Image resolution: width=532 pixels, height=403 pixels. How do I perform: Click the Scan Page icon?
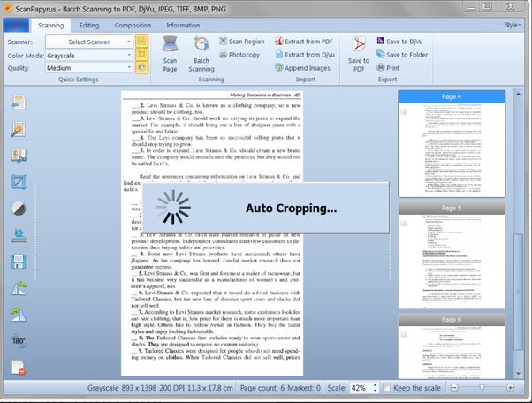point(170,54)
